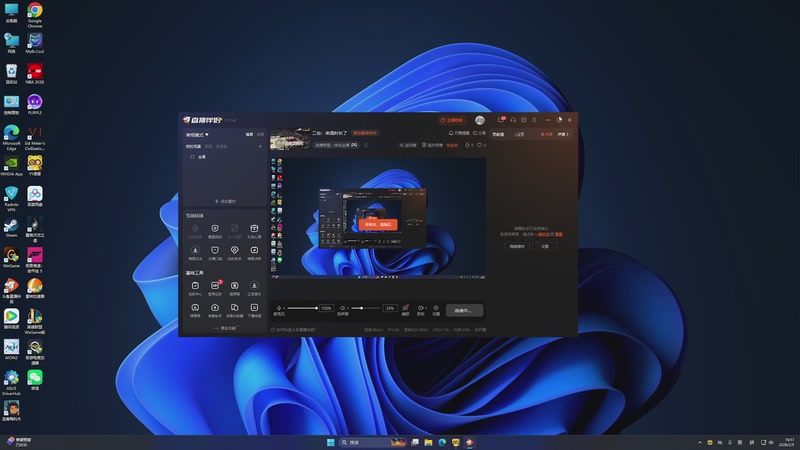
Task: Open the first calendar-like icon in 基础工具
Action: 195,286
